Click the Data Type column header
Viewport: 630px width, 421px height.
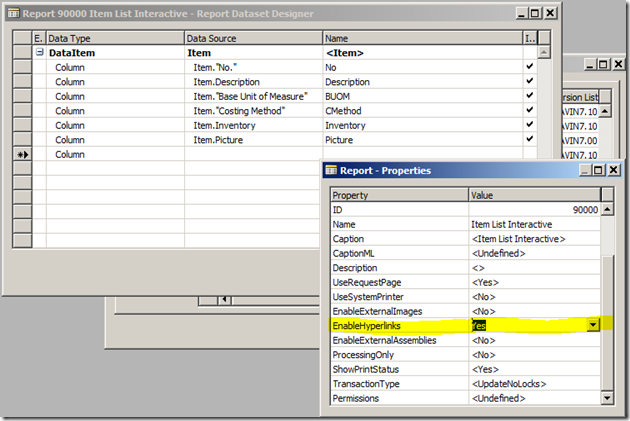coord(115,38)
